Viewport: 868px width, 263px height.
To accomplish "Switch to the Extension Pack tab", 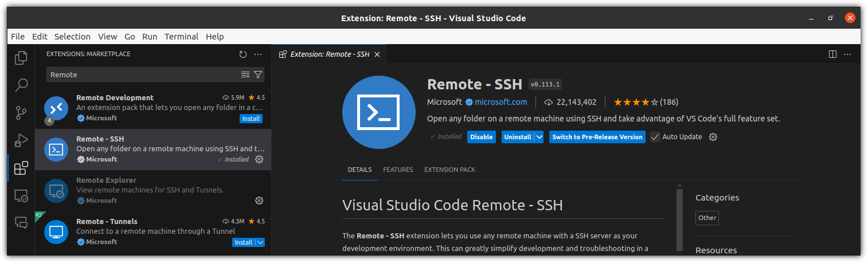I will [449, 170].
